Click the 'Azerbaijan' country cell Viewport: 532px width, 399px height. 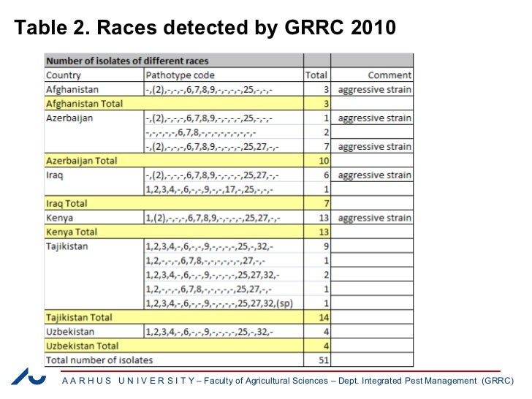click(x=69, y=118)
